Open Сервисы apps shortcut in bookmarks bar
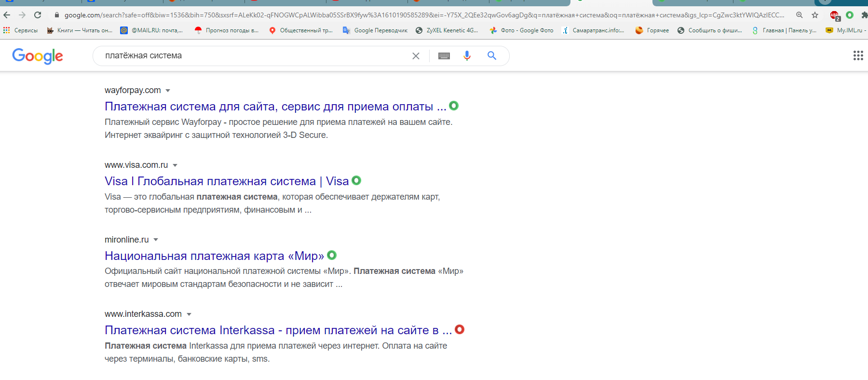The width and height of the screenshot is (868, 380). (20, 30)
